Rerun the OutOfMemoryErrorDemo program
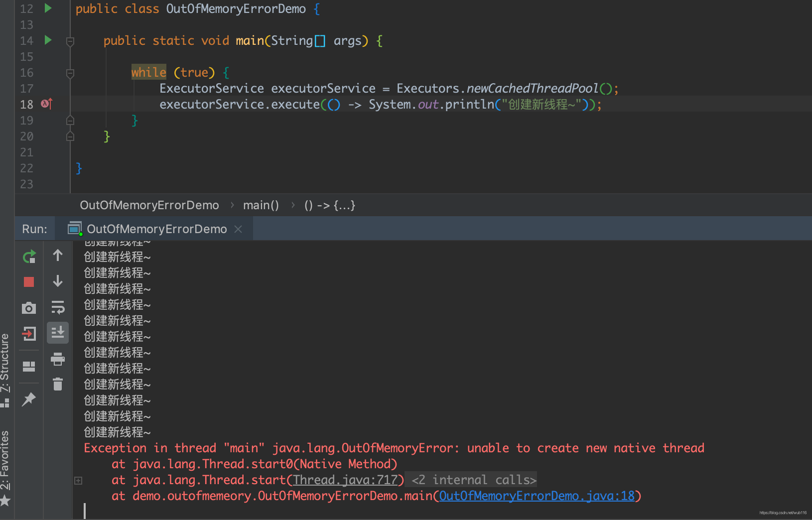The height and width of the screenshot is (520, 812). point(29,257)
